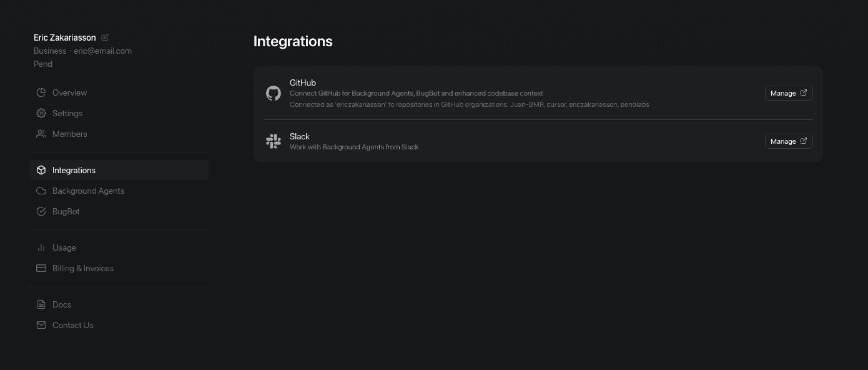Viewport: 868px width, 370px height.
Task: Click the Docs document icon
Action: (x=41, y=304)
